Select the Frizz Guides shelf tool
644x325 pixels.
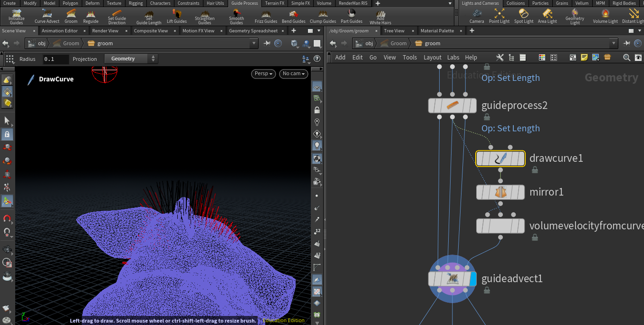click(x=266, y=16)
